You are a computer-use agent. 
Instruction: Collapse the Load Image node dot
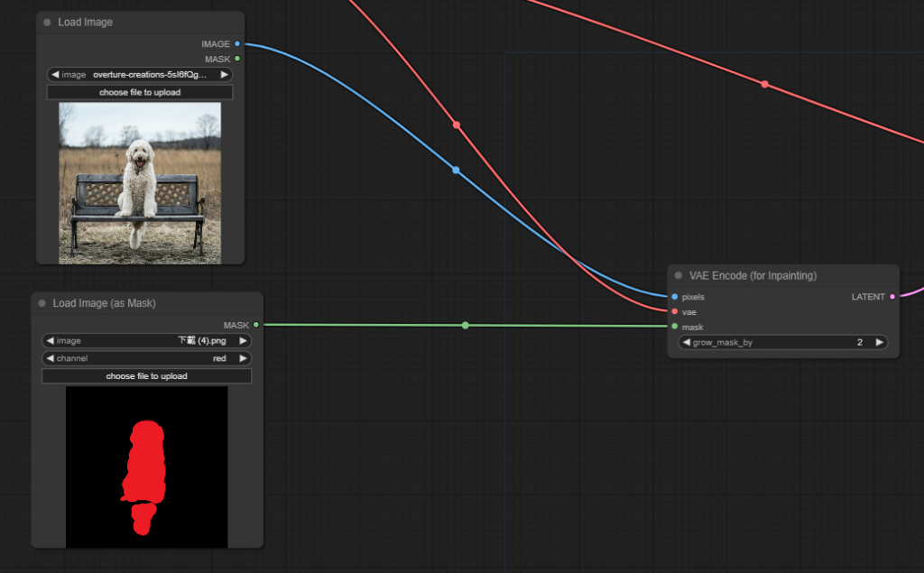pos(47,23)
